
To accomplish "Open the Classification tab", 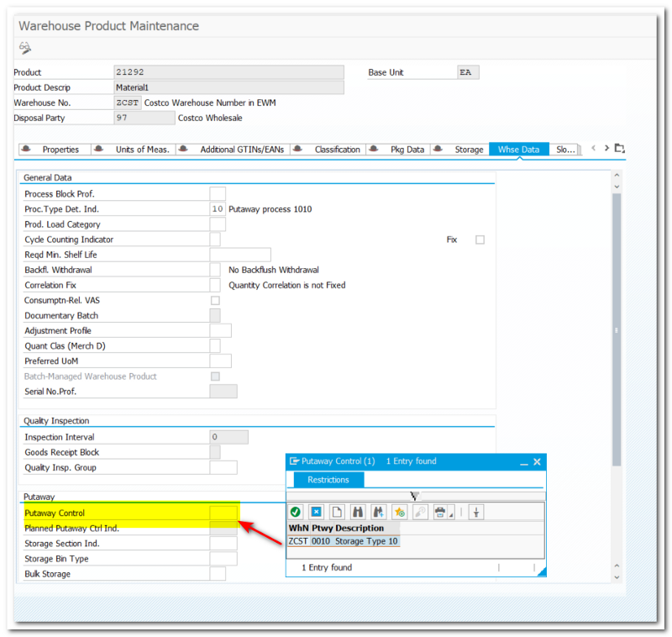I will 338,149.
